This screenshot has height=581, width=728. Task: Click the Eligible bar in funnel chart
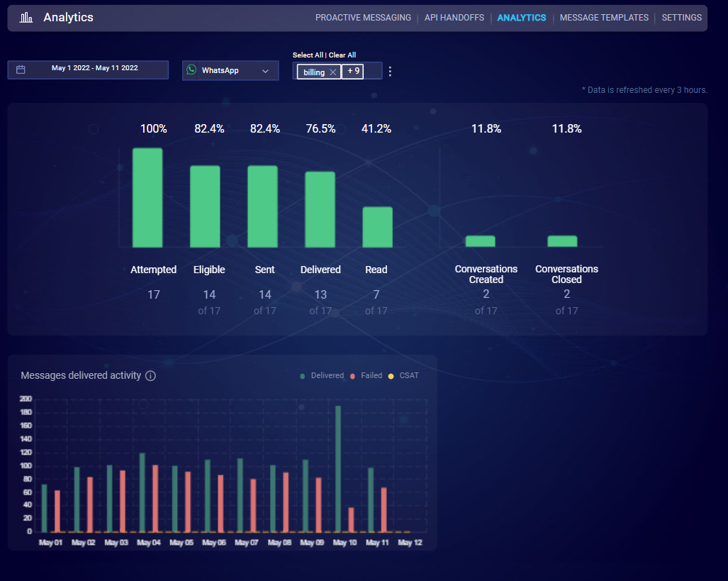tap(205, 207)
